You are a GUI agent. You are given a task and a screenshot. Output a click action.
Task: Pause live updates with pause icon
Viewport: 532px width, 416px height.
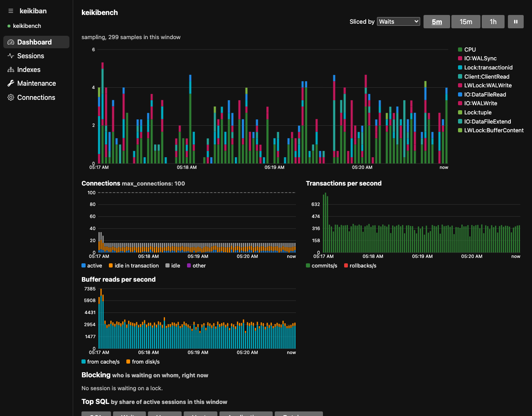(516, 22)
